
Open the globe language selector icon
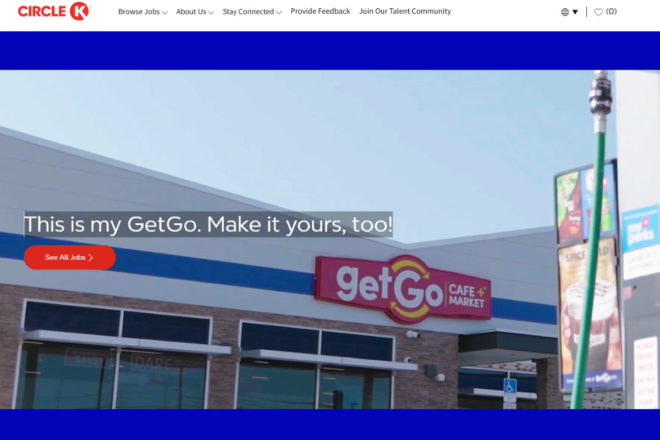point(565,12)
